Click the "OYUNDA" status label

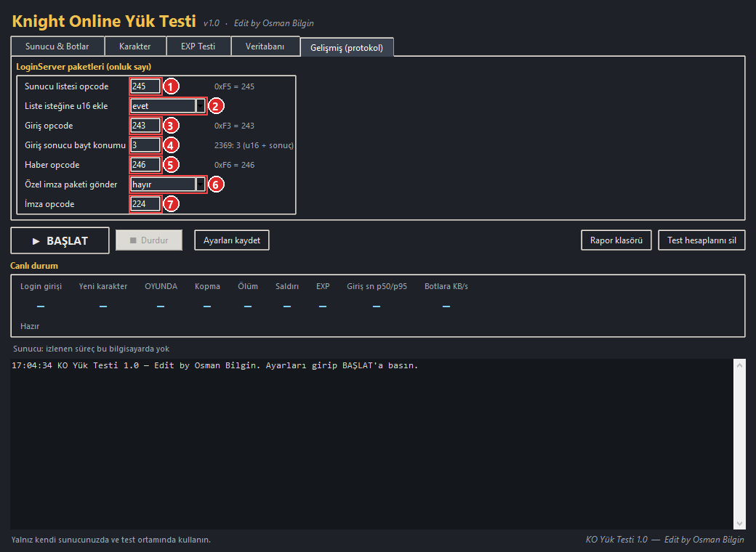pos(161,286)
